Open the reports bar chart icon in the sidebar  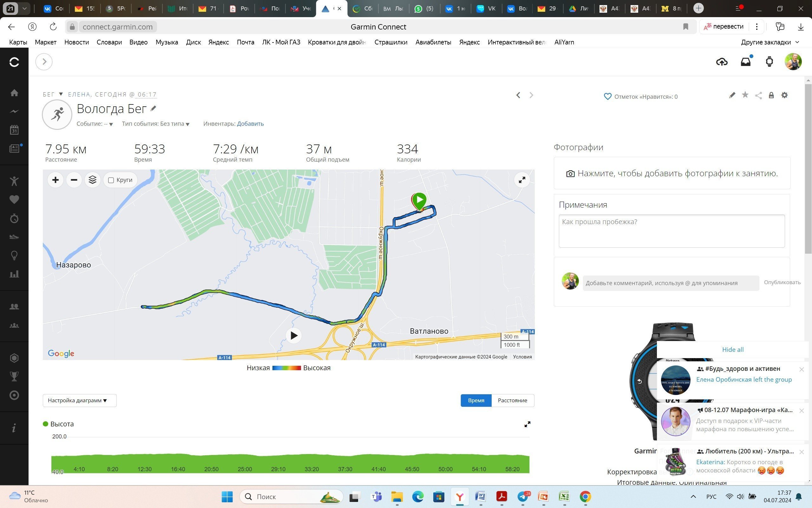[x=14, y=274]
